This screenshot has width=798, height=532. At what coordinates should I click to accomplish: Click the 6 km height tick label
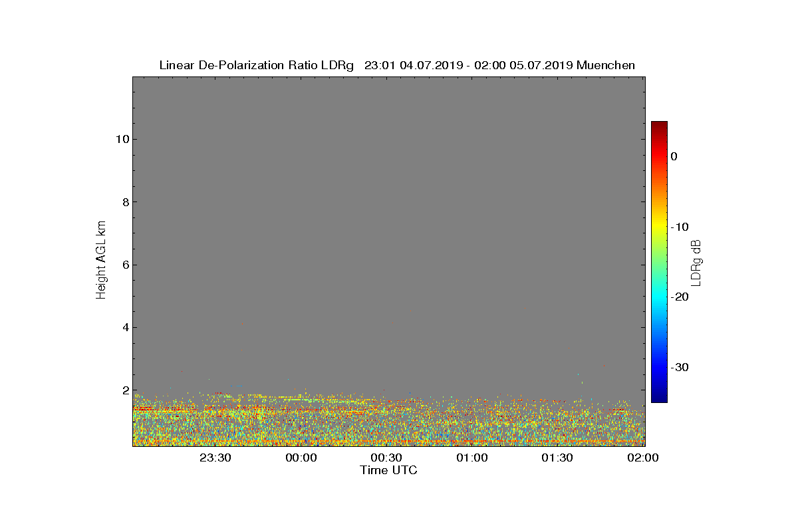tap(124, 265)
